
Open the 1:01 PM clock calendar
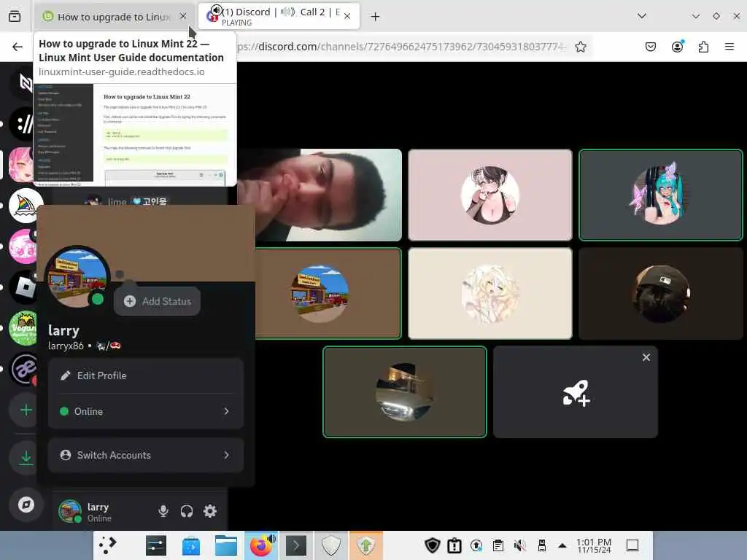pyautogui.click(x=594, y=545)
